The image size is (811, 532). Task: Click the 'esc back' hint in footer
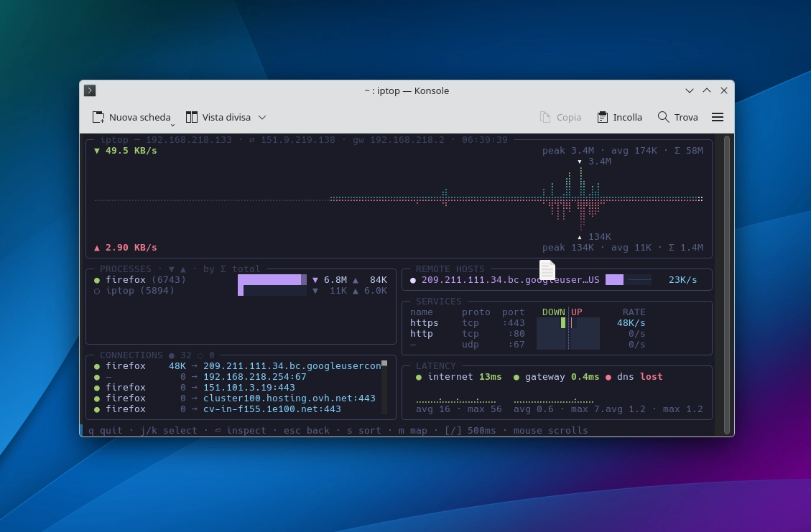tap(307, 430)
